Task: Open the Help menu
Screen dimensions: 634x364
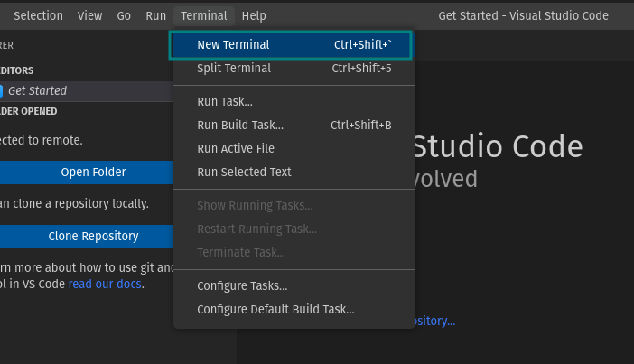Action: coord(254,15)
